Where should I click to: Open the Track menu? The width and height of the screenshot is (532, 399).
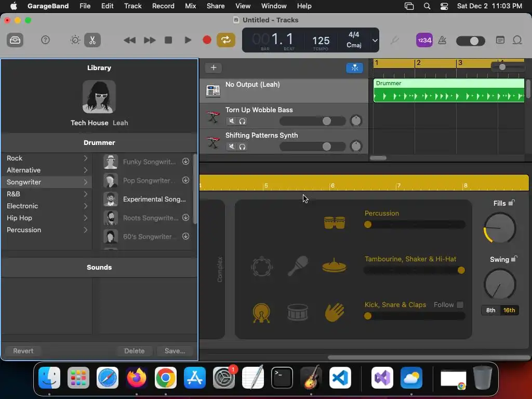point(132,6)
